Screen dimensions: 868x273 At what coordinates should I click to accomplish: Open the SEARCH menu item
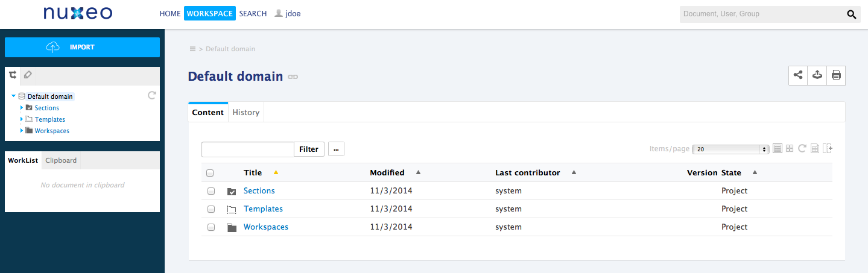[253, 14]
